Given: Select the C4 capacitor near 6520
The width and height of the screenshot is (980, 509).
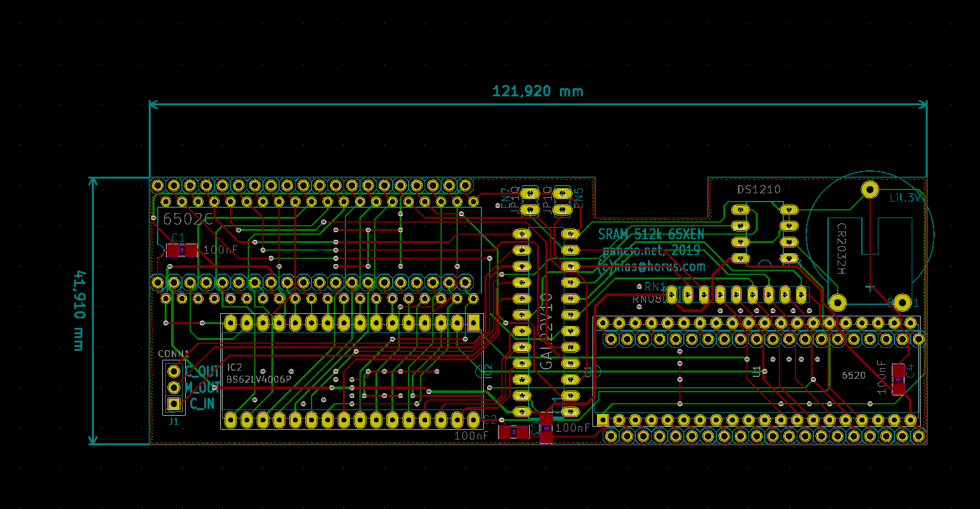Looking at the screenshot, I should (898, 380).
